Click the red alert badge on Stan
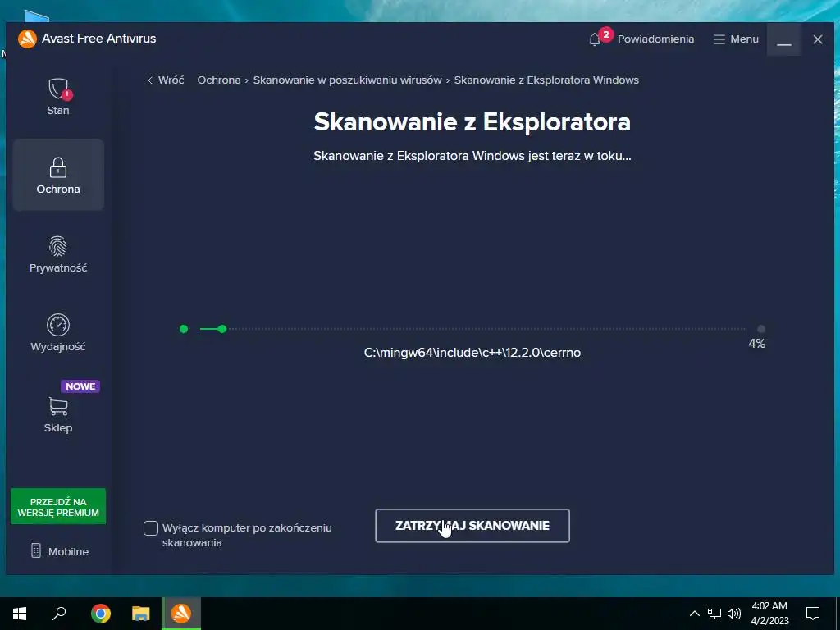Image resolution: width=840 pixels, height=630 pixels. (x=67, y=95)
